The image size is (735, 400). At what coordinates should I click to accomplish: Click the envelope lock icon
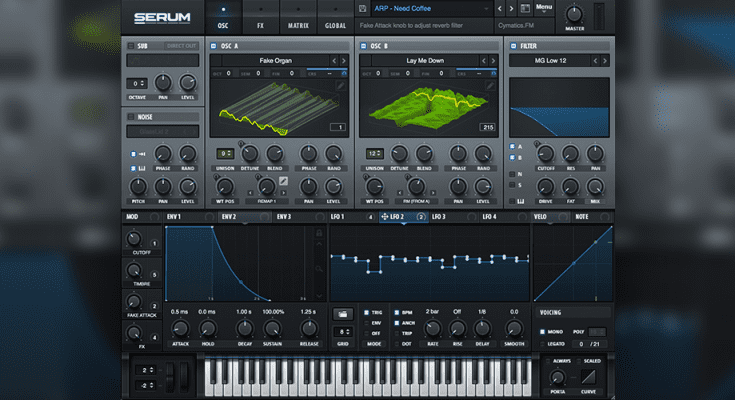tap(319, 233)
